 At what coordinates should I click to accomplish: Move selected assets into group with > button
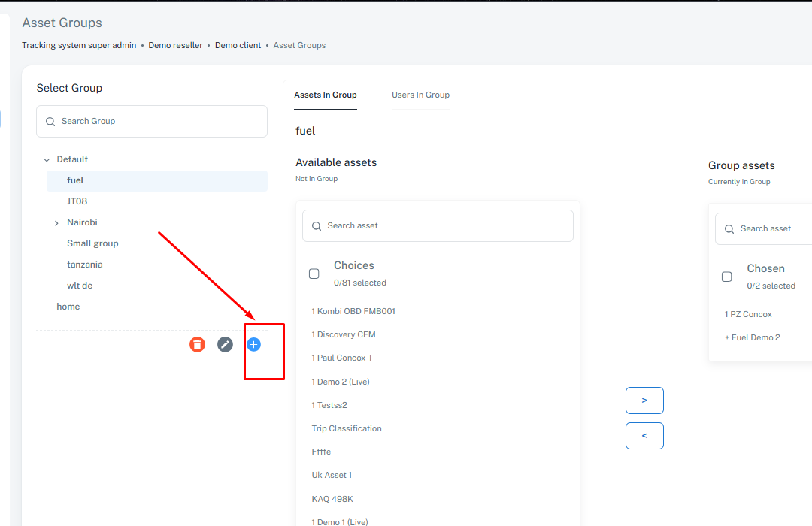coord(644,401)
